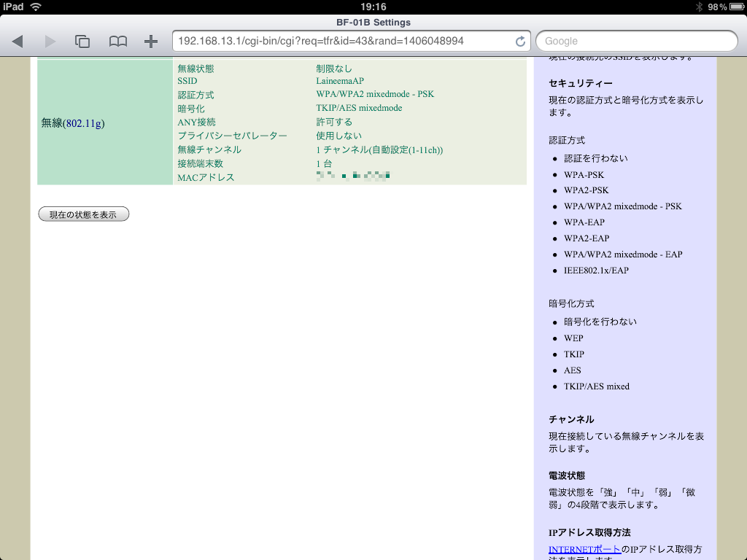This screenshot has width=747, height=560.
Task: Tap the Safari back arrow
Action: coord(18,42)
